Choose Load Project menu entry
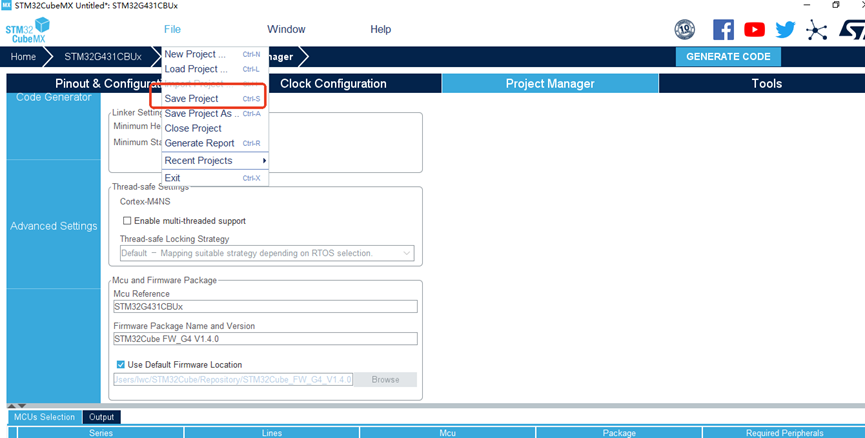The height and width of the screenshot is (438, 865). pyautogui.click(x=215, y=69)
